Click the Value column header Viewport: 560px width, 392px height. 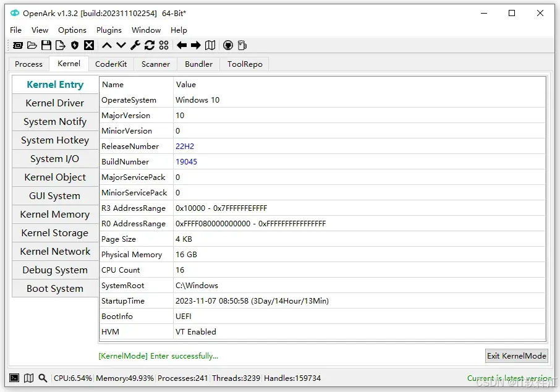(x=360, y=84)
